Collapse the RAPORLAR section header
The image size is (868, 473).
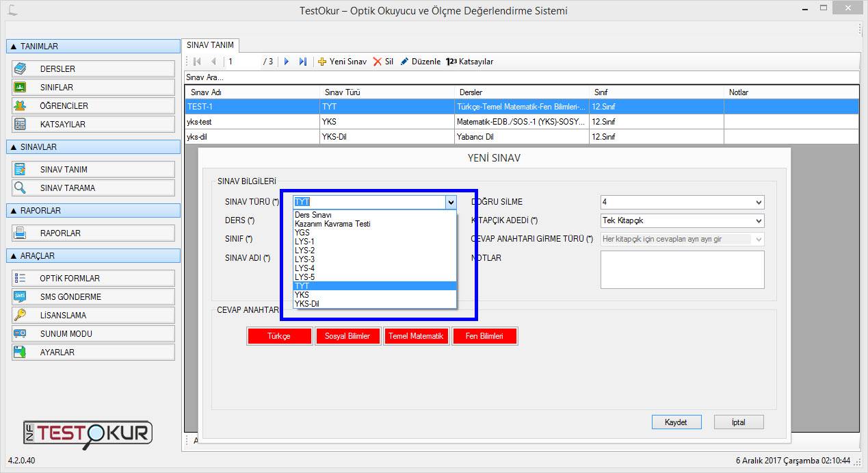coord(93,211)
